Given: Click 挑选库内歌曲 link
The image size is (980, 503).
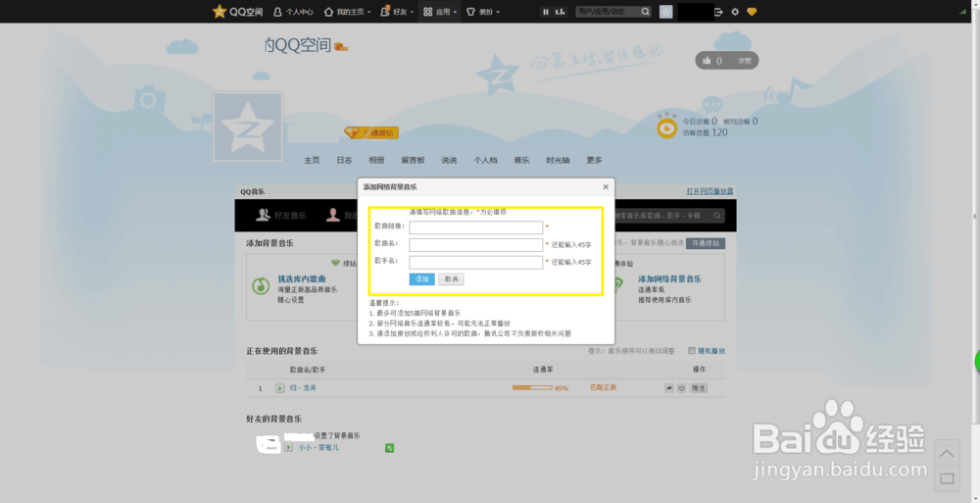Looking at the screenshot, I should click(x=302, y=279).
